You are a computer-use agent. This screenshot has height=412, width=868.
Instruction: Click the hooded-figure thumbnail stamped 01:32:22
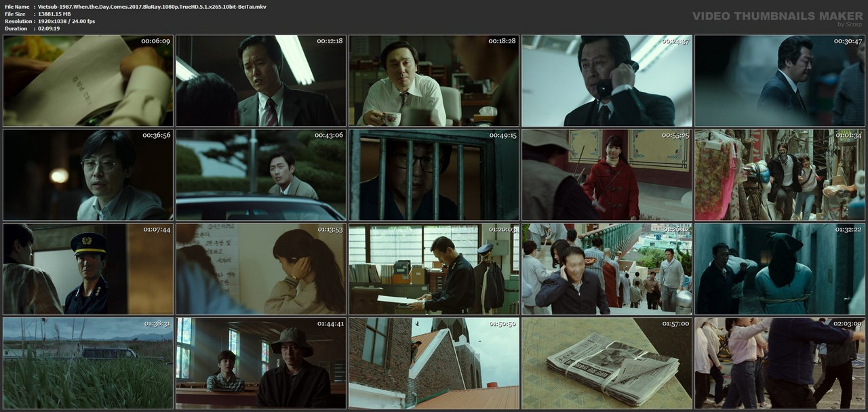780,270
